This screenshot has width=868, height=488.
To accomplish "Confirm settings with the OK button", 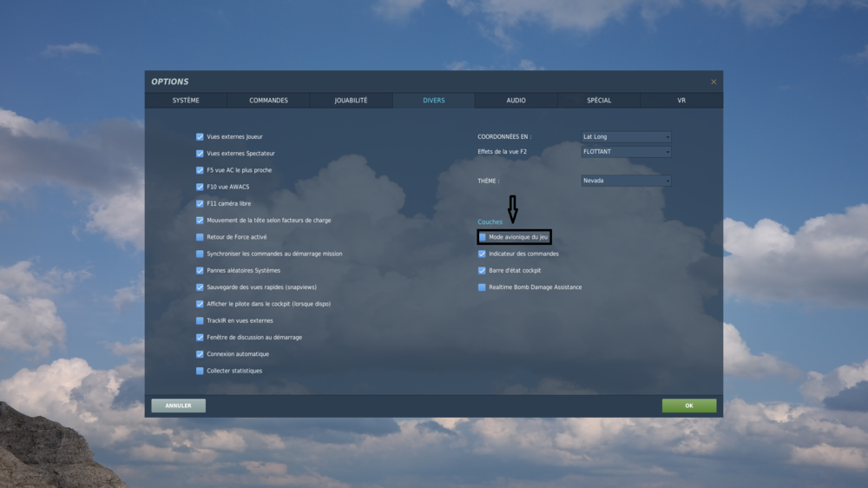I will coord(689,406).
